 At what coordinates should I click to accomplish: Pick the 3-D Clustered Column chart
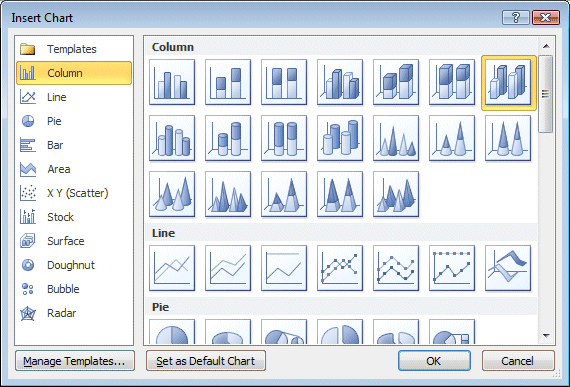pos(340,82)
